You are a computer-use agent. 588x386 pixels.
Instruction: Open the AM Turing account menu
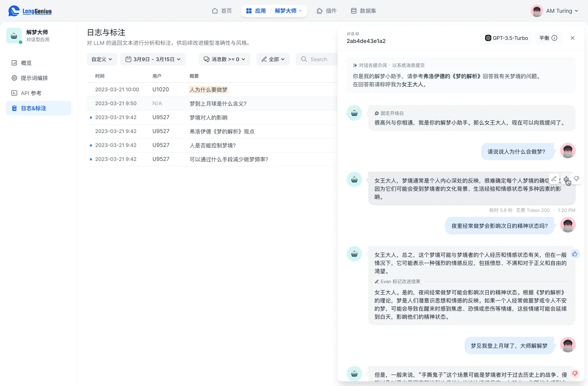tap(555, 11)
